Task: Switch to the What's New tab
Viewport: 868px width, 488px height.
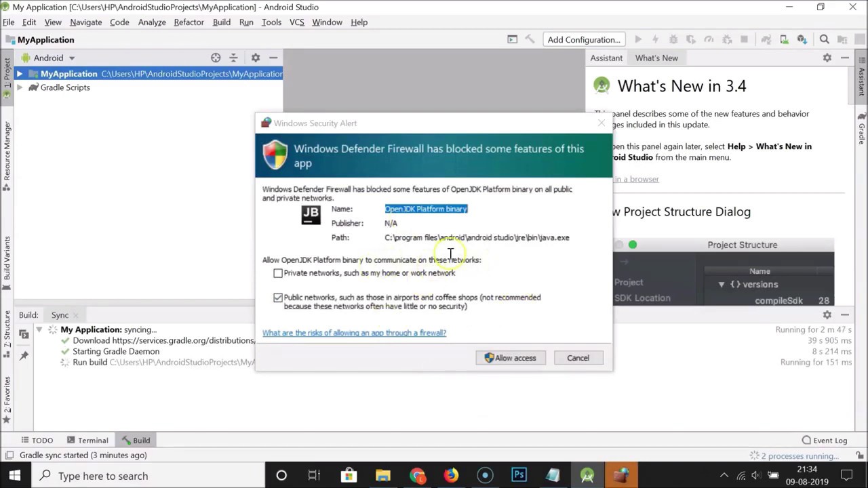Action: click(656, 58)
